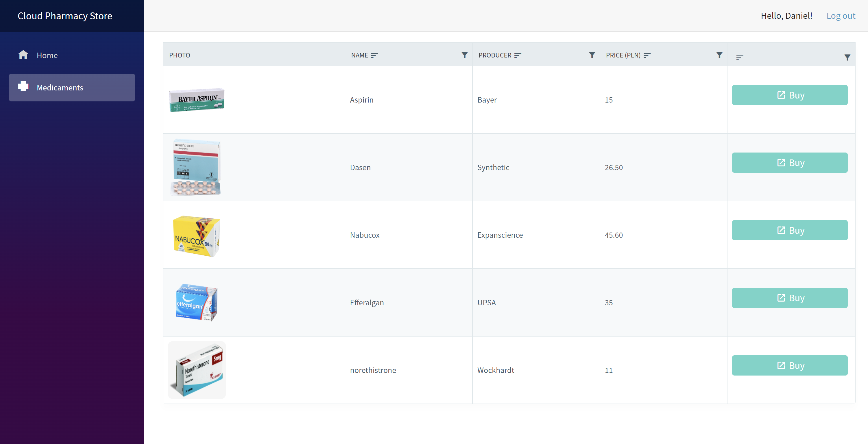Screen dimensions: 868x444
Task: Click the PRICE sort toggle
Action: [x=647, y=55]
